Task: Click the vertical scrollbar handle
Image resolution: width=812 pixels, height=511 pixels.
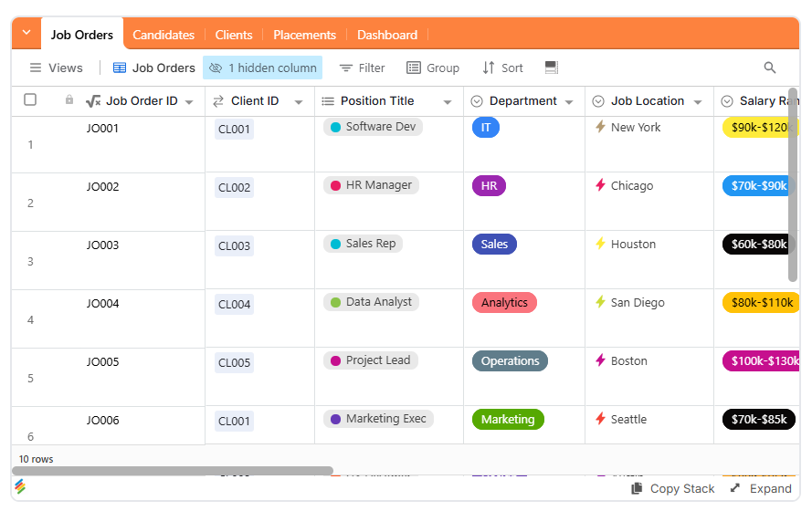Action: point(792,185)
